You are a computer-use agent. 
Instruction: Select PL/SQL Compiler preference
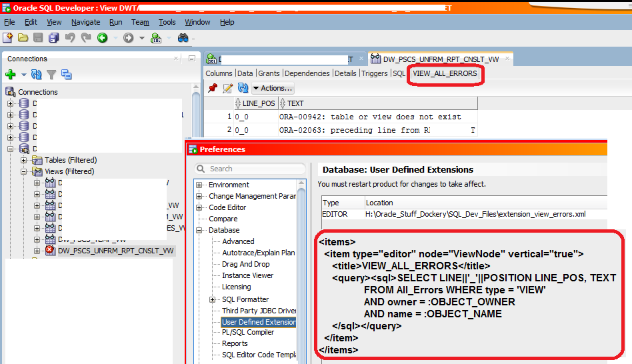point(248,332)
